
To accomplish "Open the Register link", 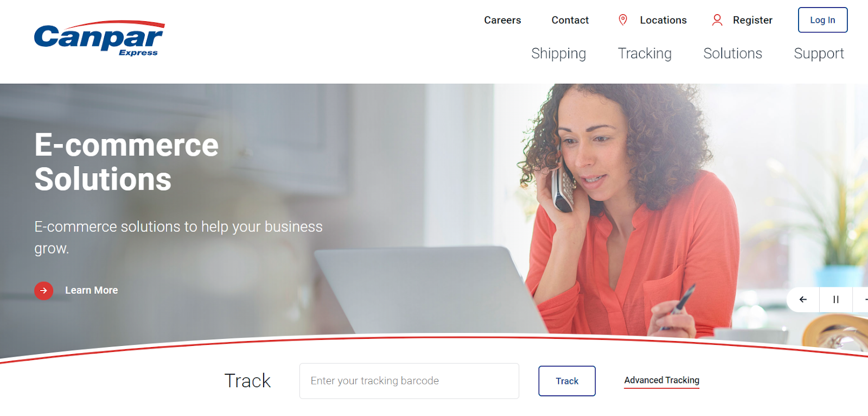I will pyautogui.click(x=752, y=20).
